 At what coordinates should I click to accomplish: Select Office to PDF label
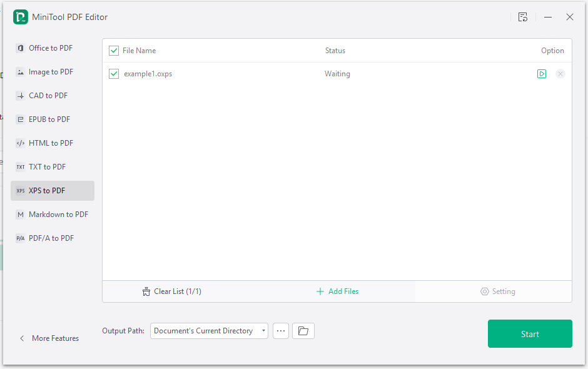tap(51, 48)
